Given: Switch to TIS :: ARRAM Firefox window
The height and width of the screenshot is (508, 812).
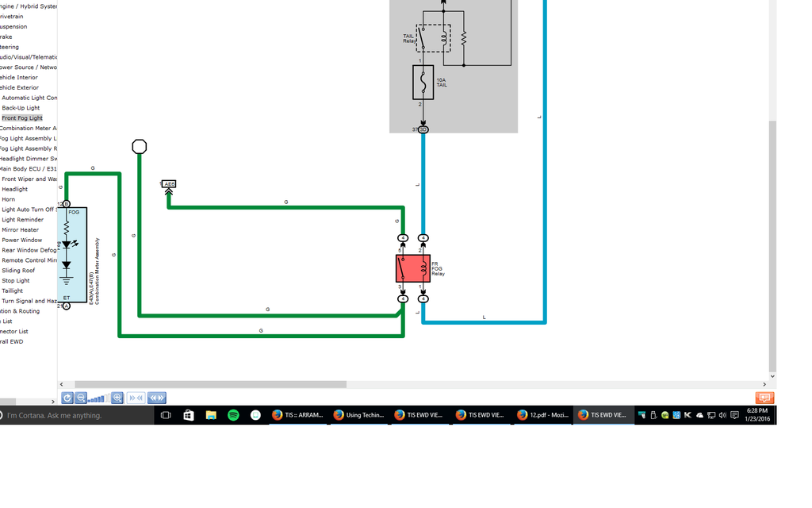Looking at the screenshot, I should pos(297,415).
